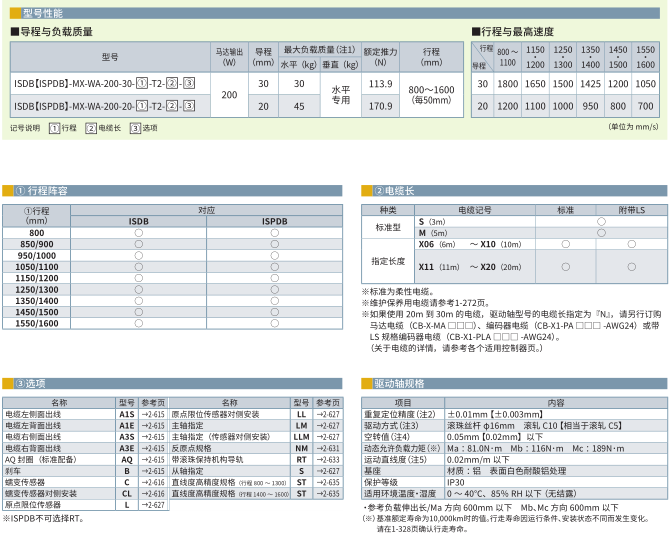
Task: Select the '850/900' stroke row label
Action: (x=37, y=244)
